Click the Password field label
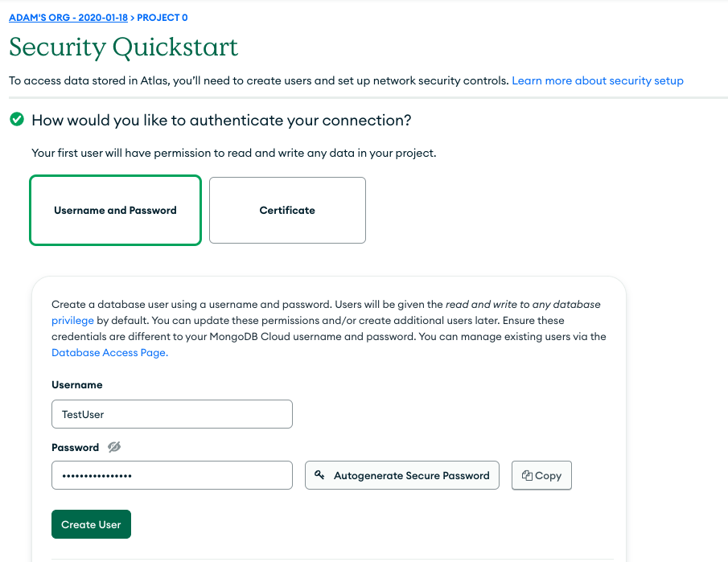Image resolution: width=728 pixels, height=562 pixels. click(75, 447)
